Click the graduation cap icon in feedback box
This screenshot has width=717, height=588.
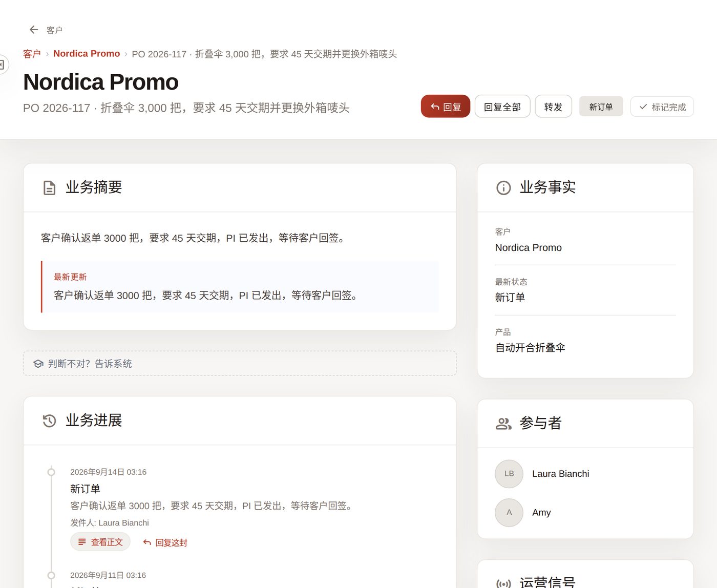38,364
